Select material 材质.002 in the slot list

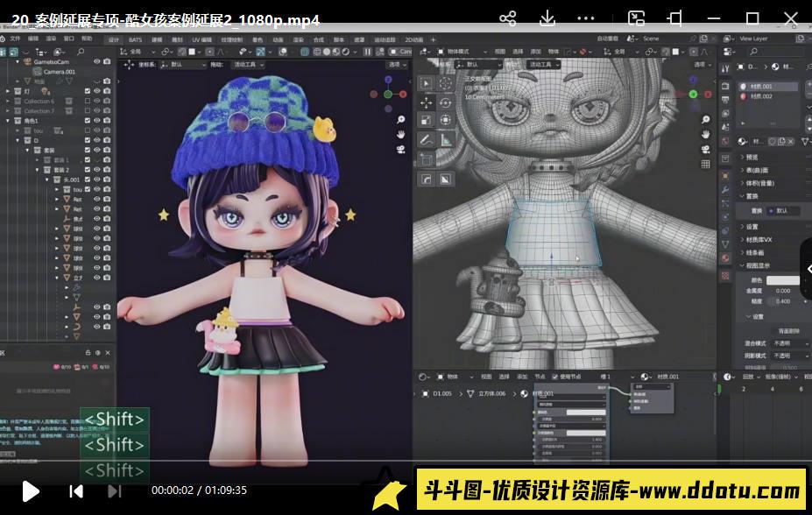point(768,96)
